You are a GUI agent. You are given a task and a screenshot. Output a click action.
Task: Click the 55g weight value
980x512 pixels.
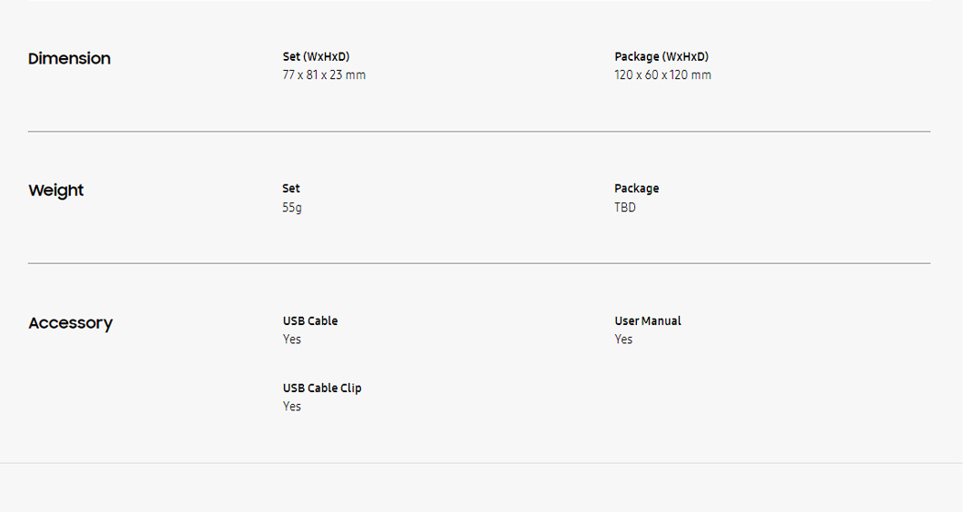[x=292, y=208]
